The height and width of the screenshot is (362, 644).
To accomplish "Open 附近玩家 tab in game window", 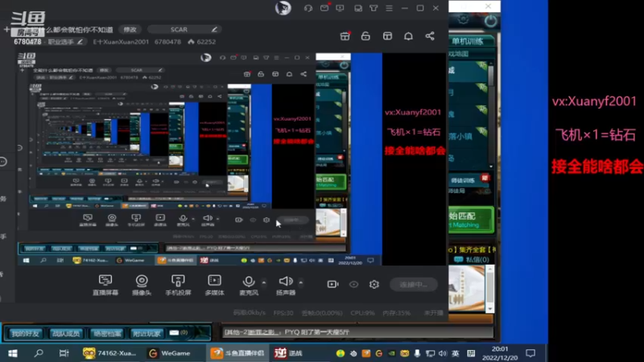I will (x=147, y=333).
